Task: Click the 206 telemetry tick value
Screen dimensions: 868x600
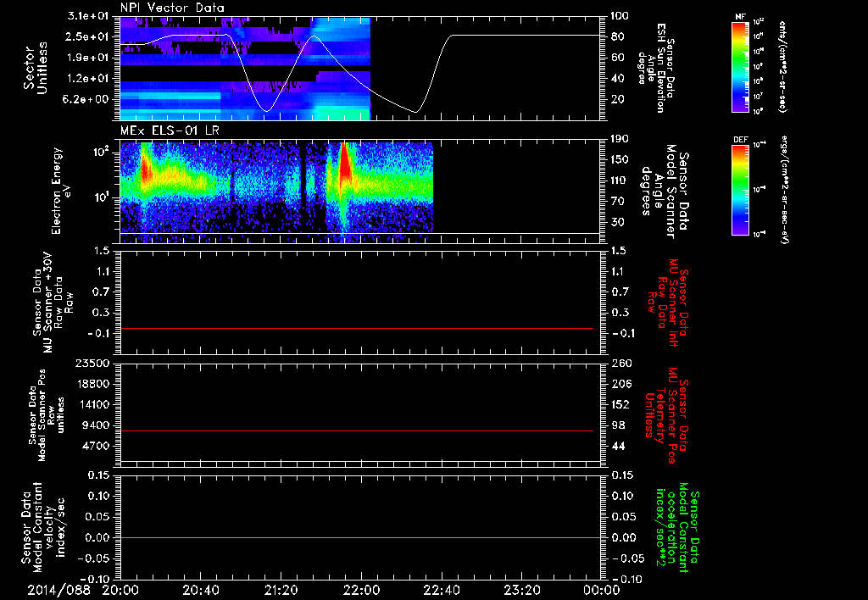Action: (x=621, y=384)
